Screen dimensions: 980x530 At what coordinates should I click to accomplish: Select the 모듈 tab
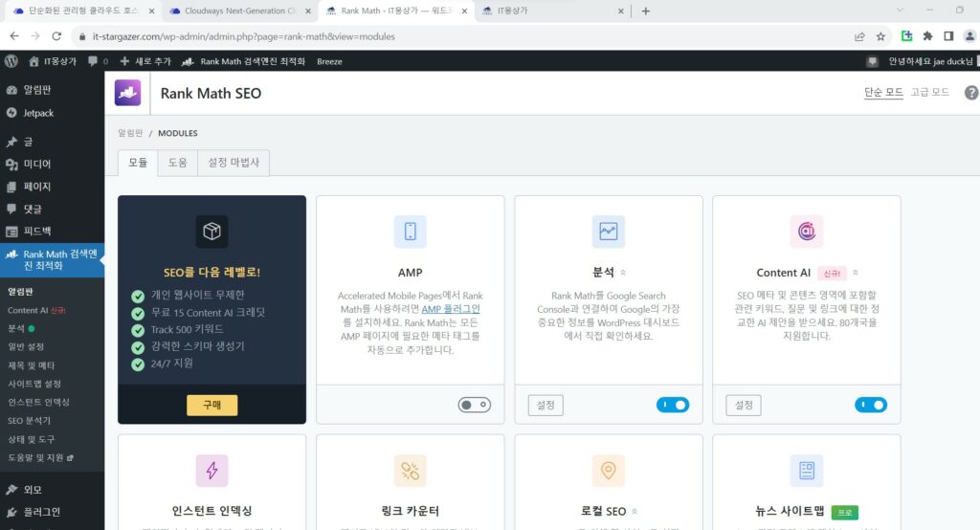coord(138,163)
